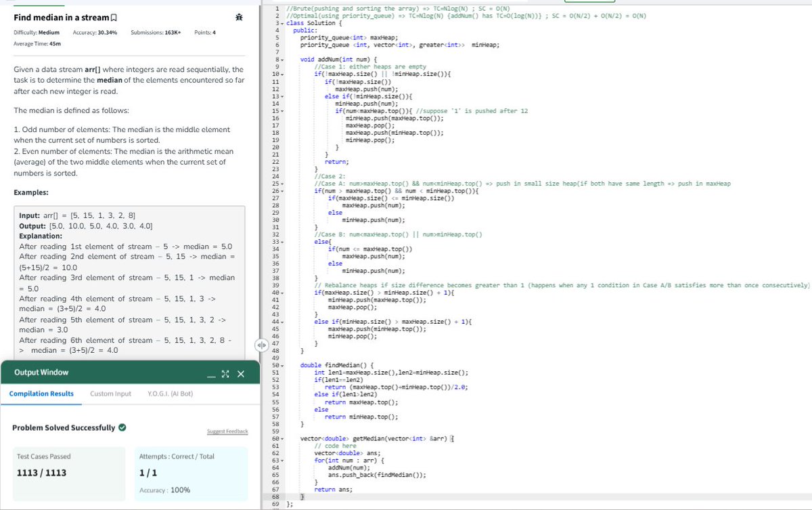Click the 'return;' statement on line 22
This screenshot has height=510, width=812.
pyautogui.click(x=337, y=161)
